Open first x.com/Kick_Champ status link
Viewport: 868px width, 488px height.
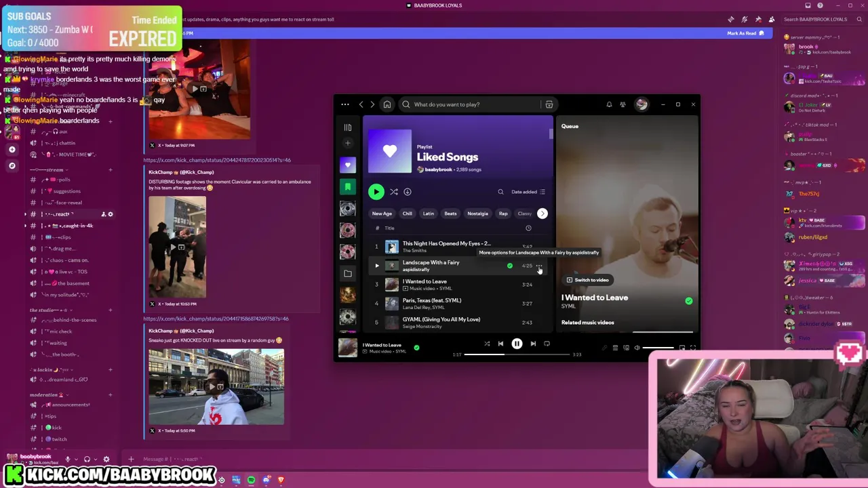pos(217,160)
